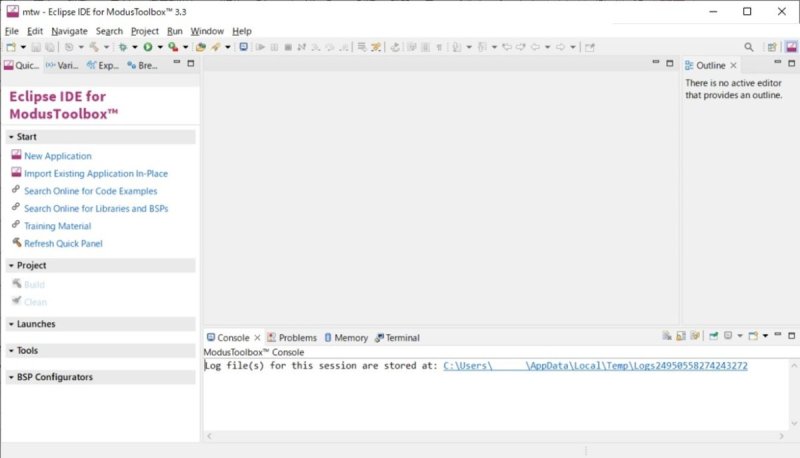
Task: Switch to the Terminal tab
Action: (397, 338)
